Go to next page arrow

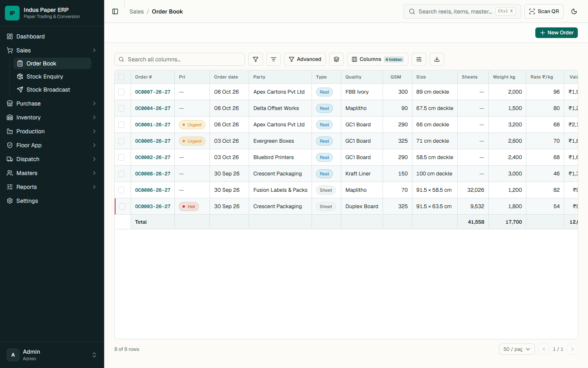(572, 349)
